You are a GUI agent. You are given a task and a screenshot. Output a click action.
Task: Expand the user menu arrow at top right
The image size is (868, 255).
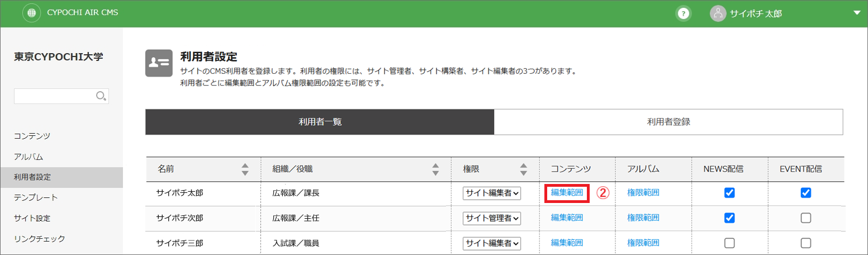(x=857, y=13)
